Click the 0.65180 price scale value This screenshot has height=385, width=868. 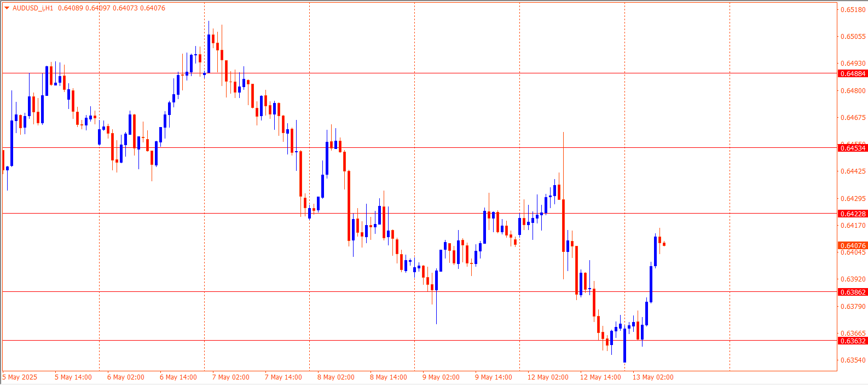click(x=853, y=10)
